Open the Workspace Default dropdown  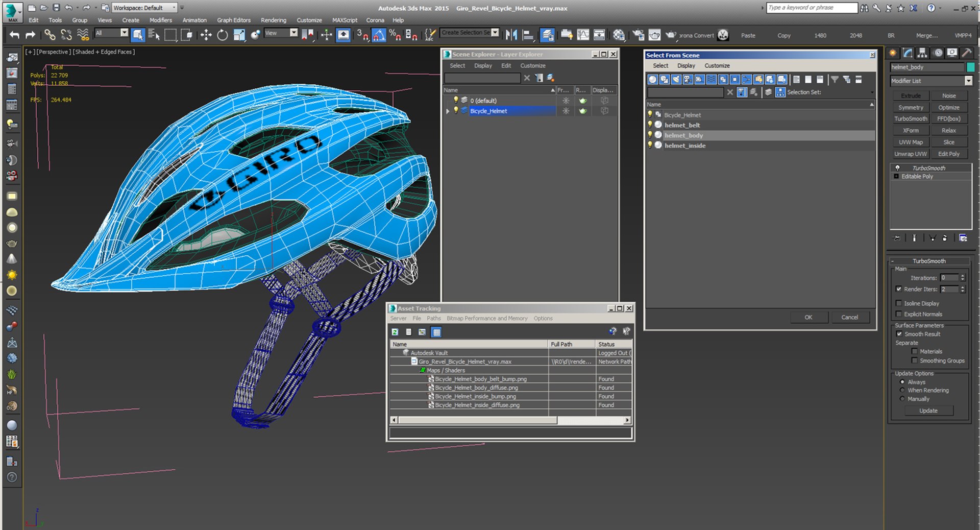[x=174, y=8]
